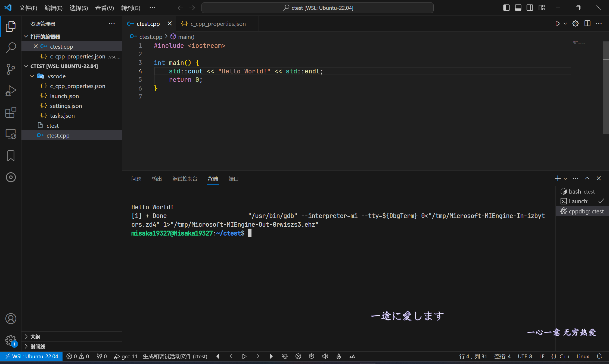Screen dimensions: 609x364
Task: Select the ctest binary file
Action: [72, 126]
